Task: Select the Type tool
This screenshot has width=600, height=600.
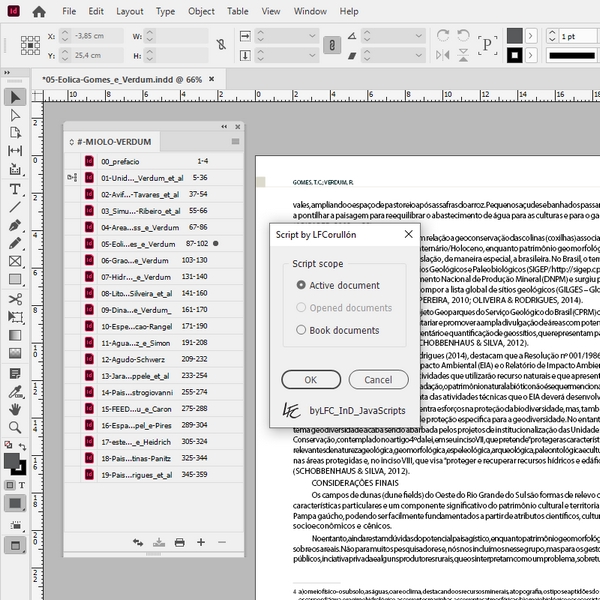Action: coord(15,189)
